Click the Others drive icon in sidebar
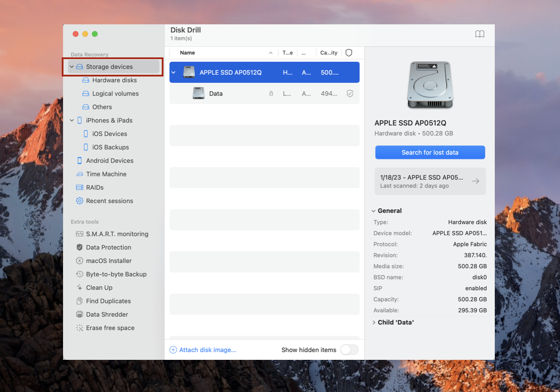This screenshot has width=560, height=392. (x=86, y=107)
